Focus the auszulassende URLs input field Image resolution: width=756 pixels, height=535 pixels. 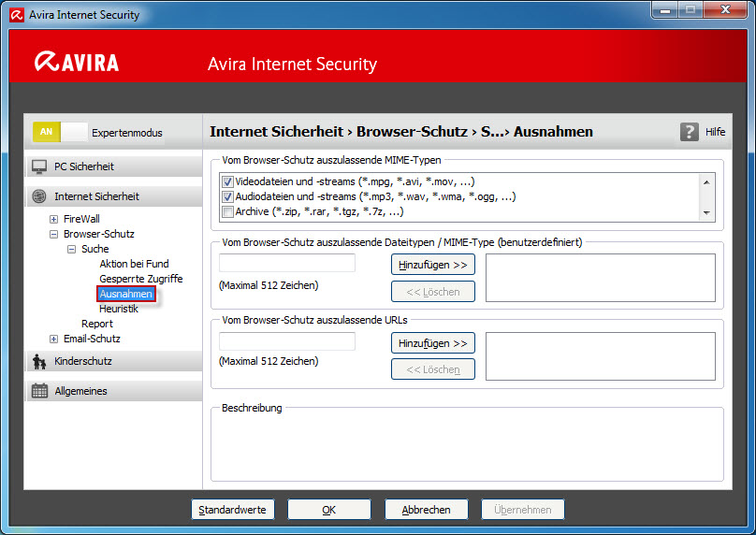(287, 341)
